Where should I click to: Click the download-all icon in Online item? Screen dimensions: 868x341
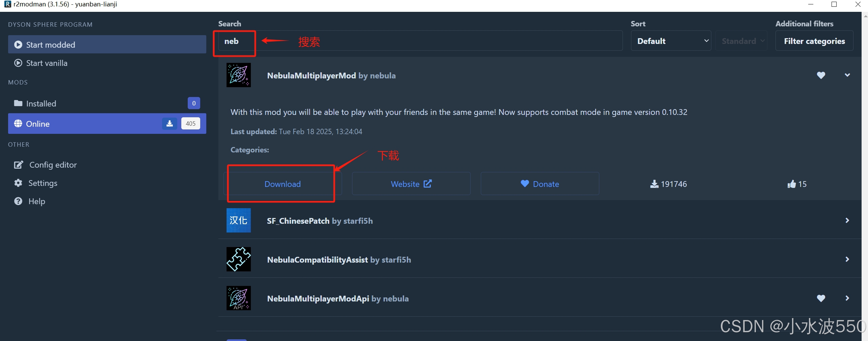169,123
